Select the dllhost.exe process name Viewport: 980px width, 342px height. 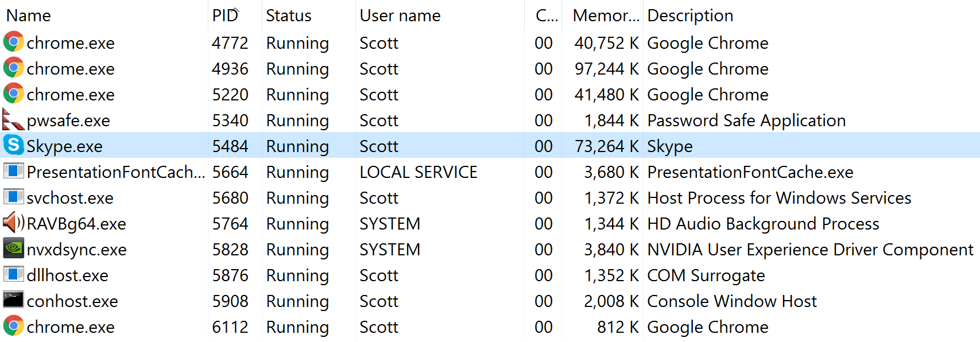pos(68,275)
